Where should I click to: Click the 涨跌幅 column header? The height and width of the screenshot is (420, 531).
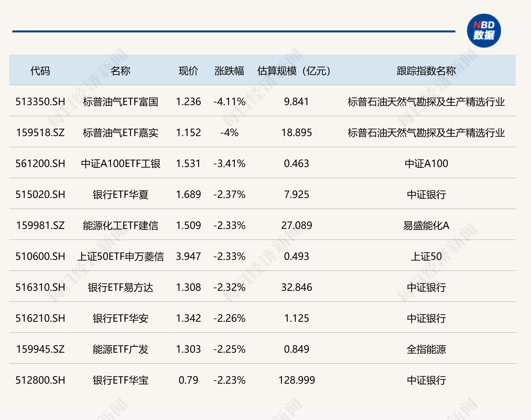tap(229, 71)
